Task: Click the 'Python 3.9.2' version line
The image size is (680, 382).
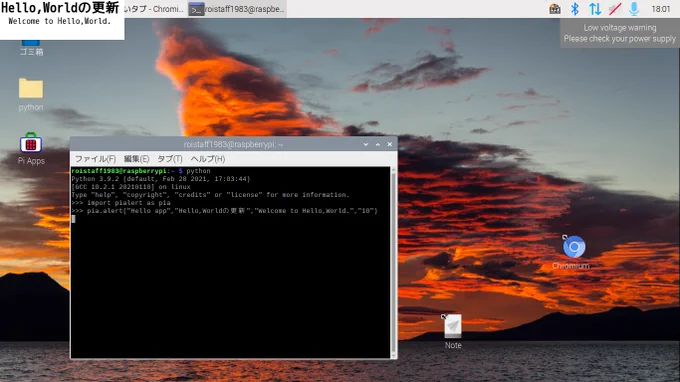Action: coord(161,179)
